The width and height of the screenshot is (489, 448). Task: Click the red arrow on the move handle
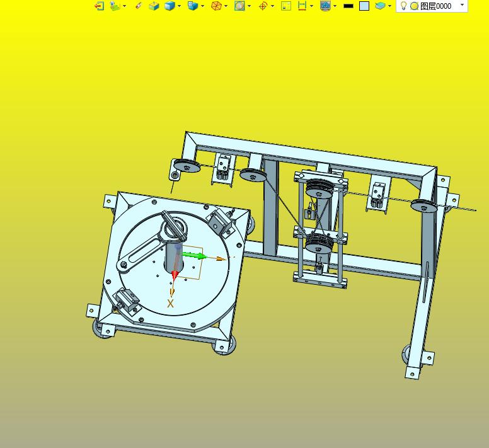(x=176, y=275)
